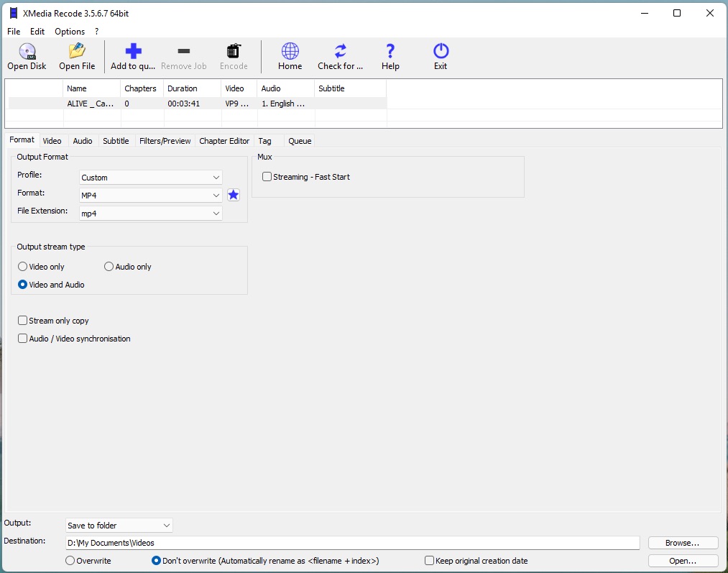Switch to the Chapter Editor tab
728x573 pixels.
coord(224,141)
